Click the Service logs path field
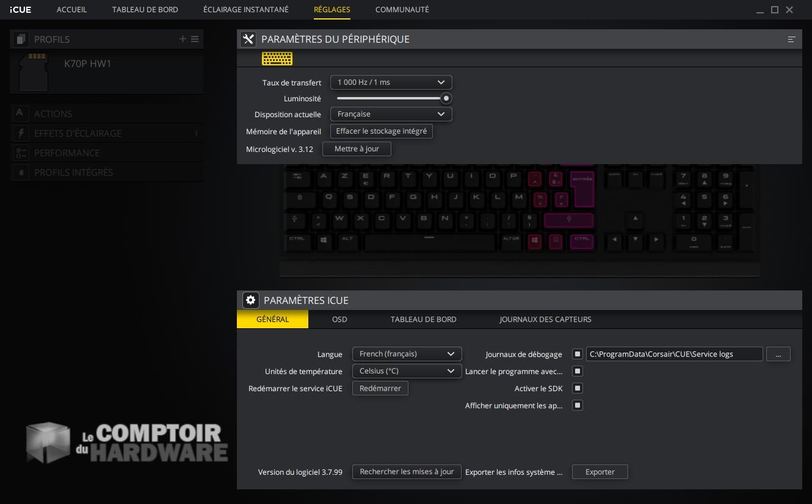 (675, 354)
